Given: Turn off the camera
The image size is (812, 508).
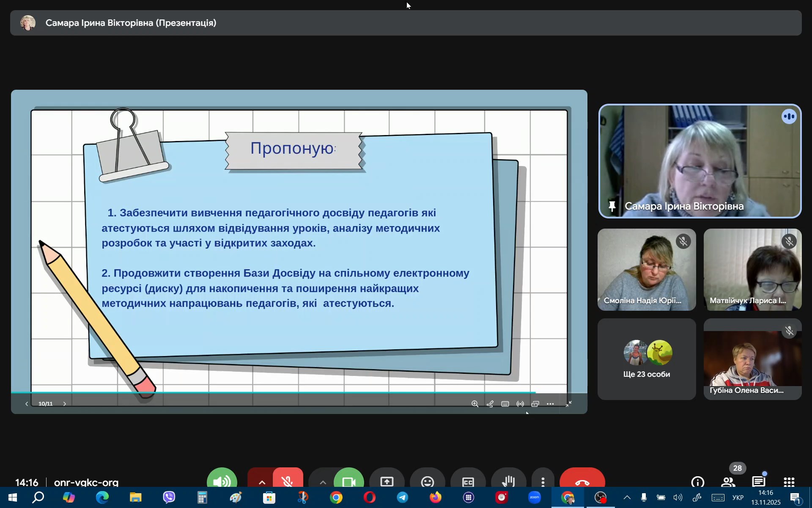Looking at the screenshot, I should [x=348, y=480].
